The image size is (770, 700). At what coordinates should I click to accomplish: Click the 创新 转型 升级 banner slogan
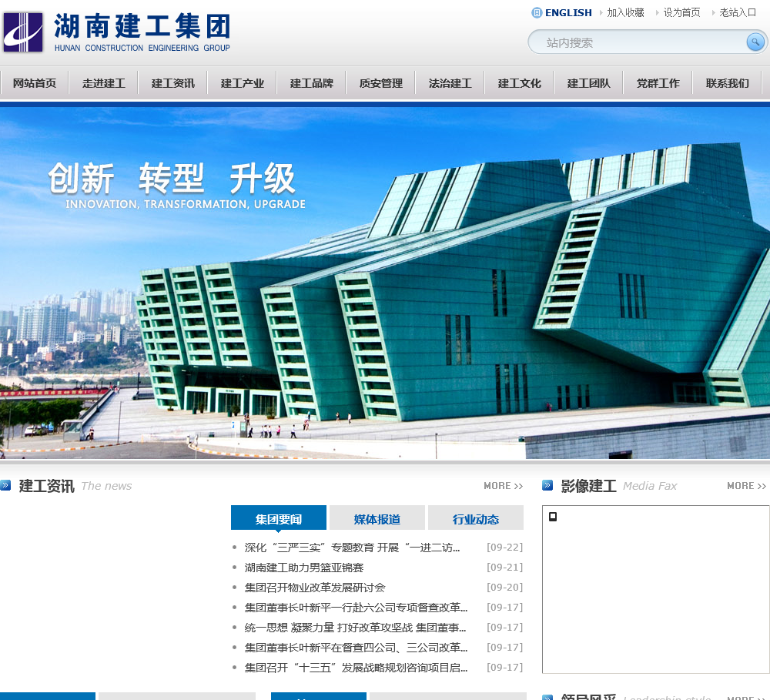[172, 179]
